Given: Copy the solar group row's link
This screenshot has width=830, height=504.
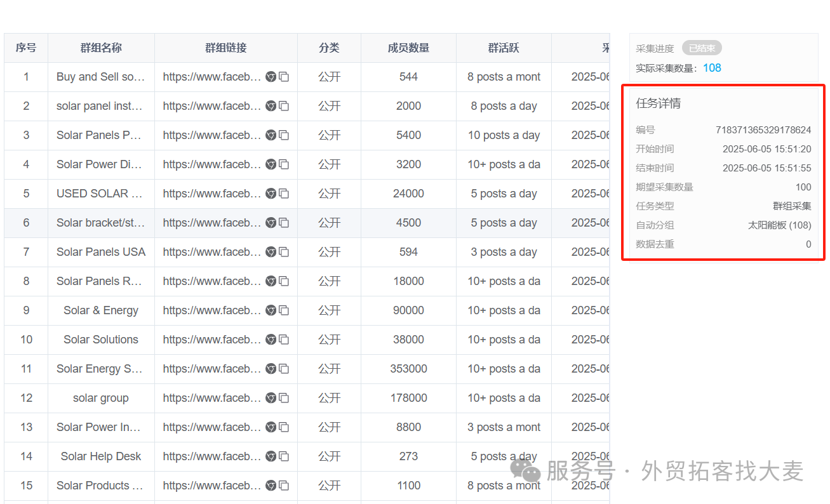Looking at the screenshot, I should click(284, 398).
